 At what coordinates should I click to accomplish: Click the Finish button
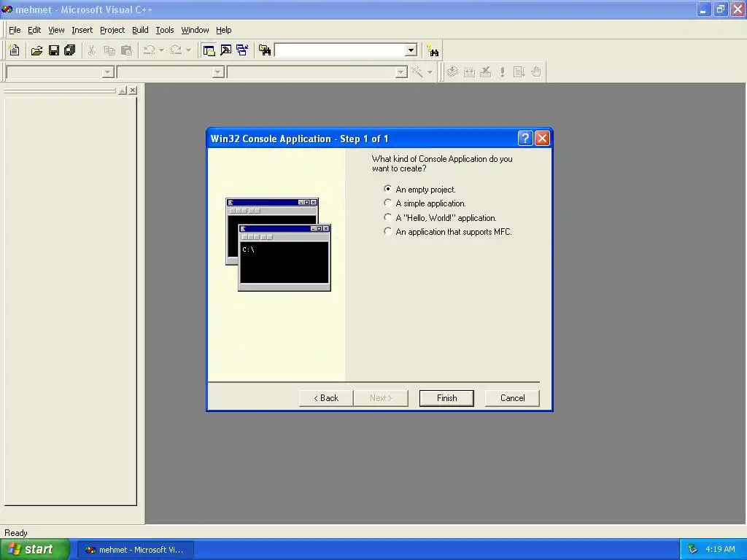pyautogui.click(x=446, y=398)
